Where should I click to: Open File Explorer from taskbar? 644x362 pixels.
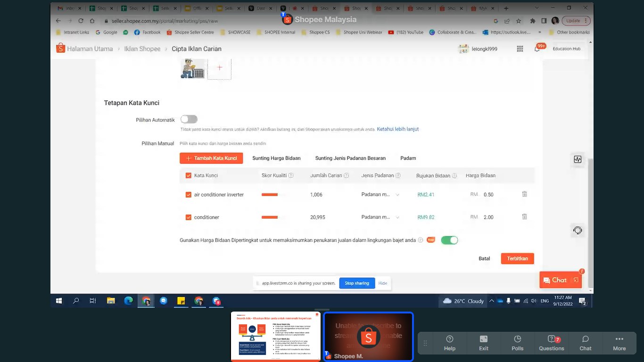(111, 301)
